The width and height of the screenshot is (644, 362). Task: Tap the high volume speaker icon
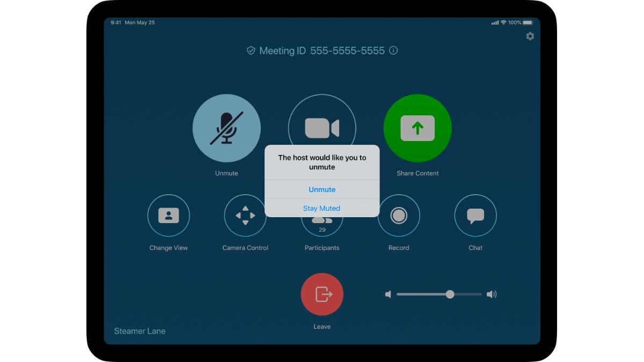point(492,294)
